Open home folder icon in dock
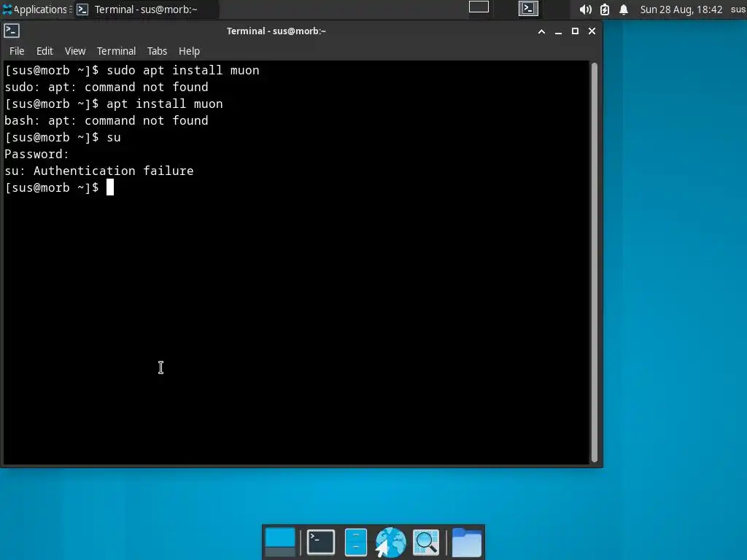The height and width of the screenshot is (560, 747). pyautogui.click(x=466, y=542)
